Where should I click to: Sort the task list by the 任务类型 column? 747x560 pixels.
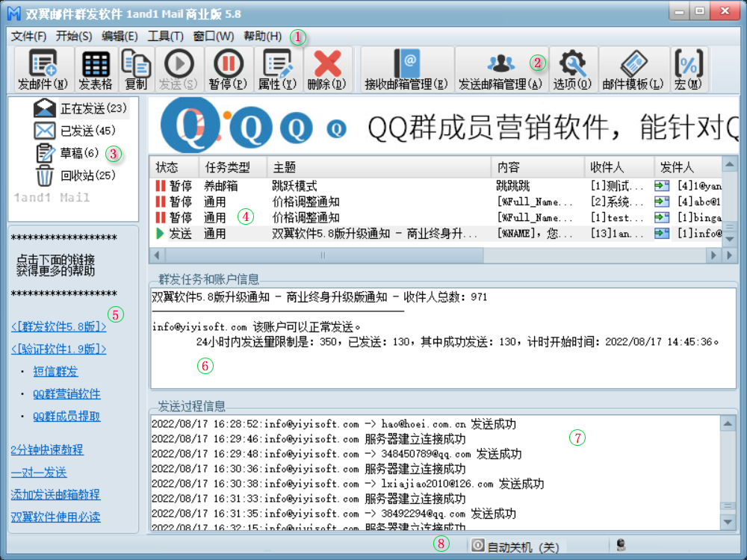point(232,167)
